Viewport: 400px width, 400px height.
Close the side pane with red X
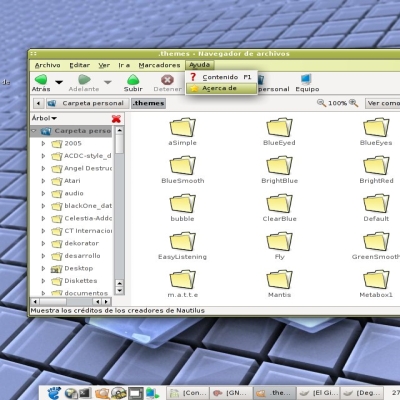116,118
